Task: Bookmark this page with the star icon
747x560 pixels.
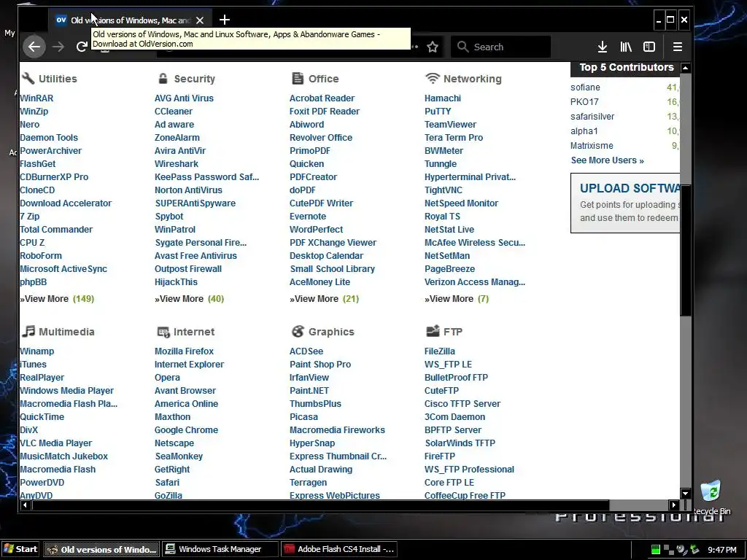Action: (x=433, y=47)
